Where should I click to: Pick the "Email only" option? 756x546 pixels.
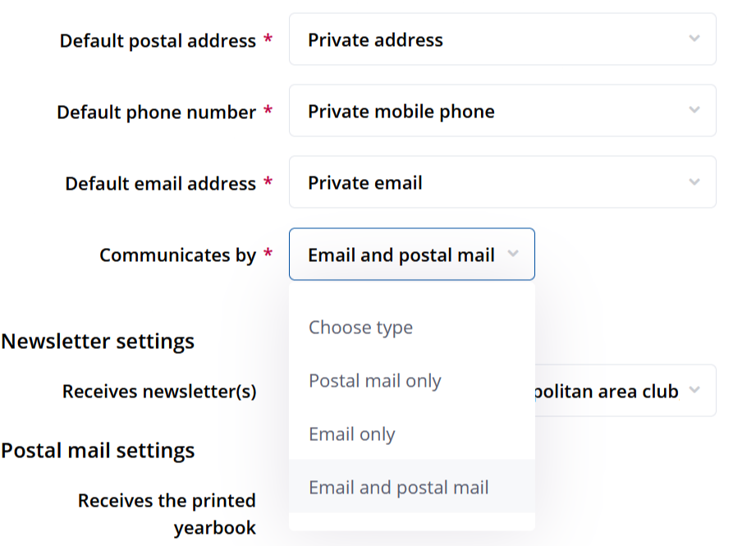[352, 434]
